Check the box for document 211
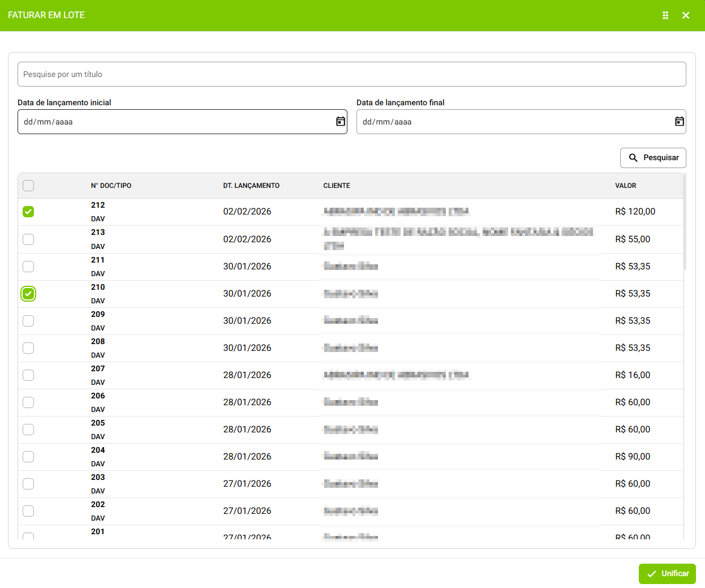The width and height of the screenshot is (705, 588). [28, 267]
